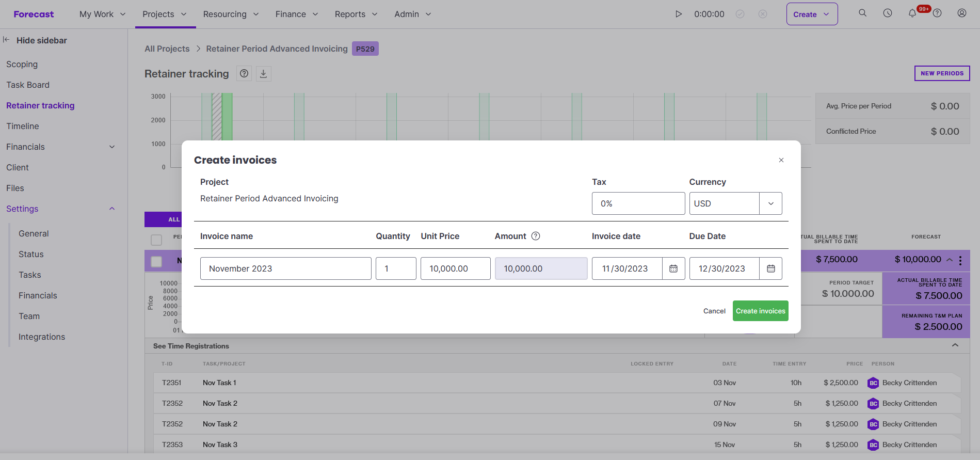Open the Reports menu
The width and height of the screenshot is (980, 460).
356,14
